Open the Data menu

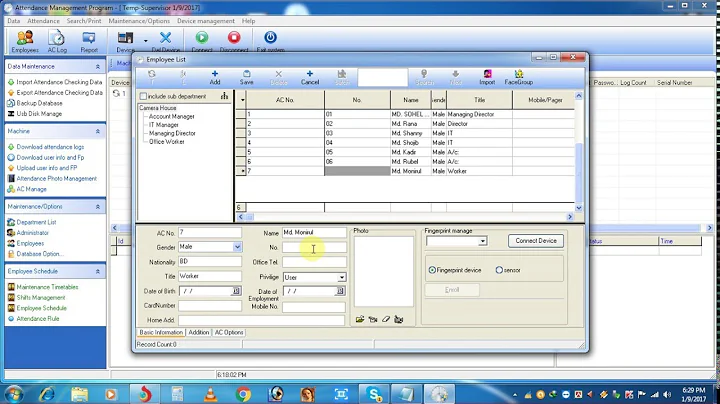(x=13, y=21)
